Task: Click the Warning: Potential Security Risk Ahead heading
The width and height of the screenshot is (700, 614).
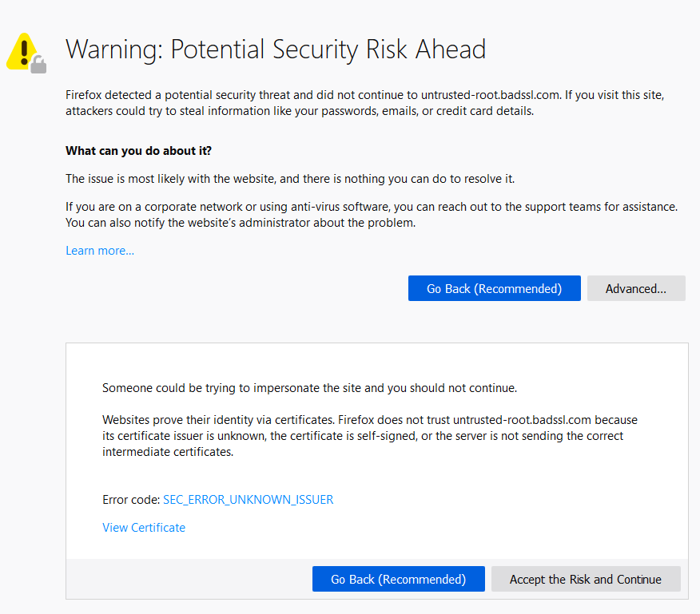Action: tap(276, 49)
